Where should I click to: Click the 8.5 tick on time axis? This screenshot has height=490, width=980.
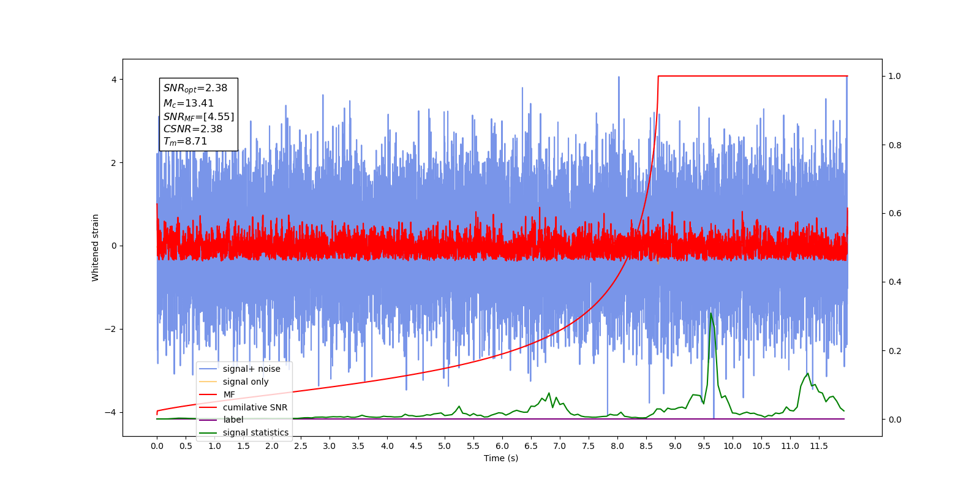click(x=646, y=446)
